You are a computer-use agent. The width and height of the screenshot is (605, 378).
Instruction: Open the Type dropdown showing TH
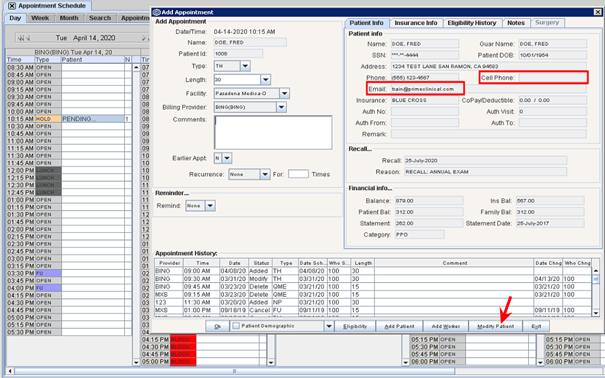tap(245, 66)
